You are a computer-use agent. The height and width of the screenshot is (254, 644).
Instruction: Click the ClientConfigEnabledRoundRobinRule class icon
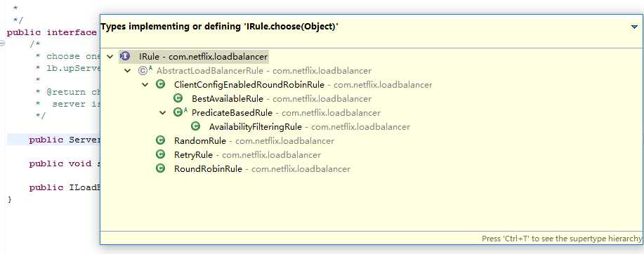pyautogui.click(x=161, y=84)
